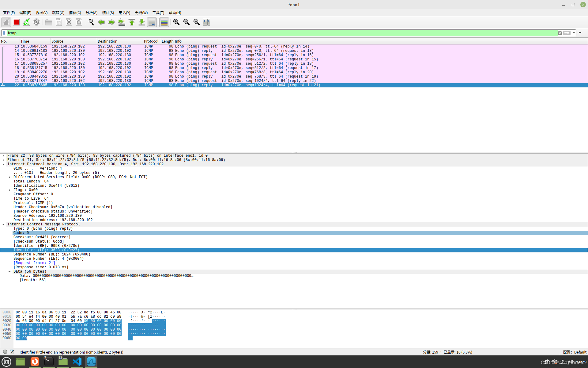Click in the icmp filter input field
Screen dimensions: 588x368
tap(276, 33)
